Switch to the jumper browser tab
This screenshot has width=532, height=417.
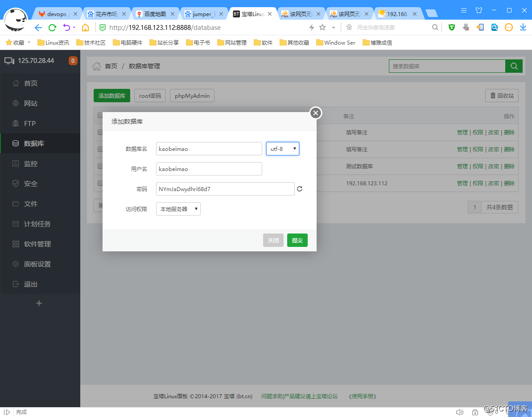pos(204,14)
